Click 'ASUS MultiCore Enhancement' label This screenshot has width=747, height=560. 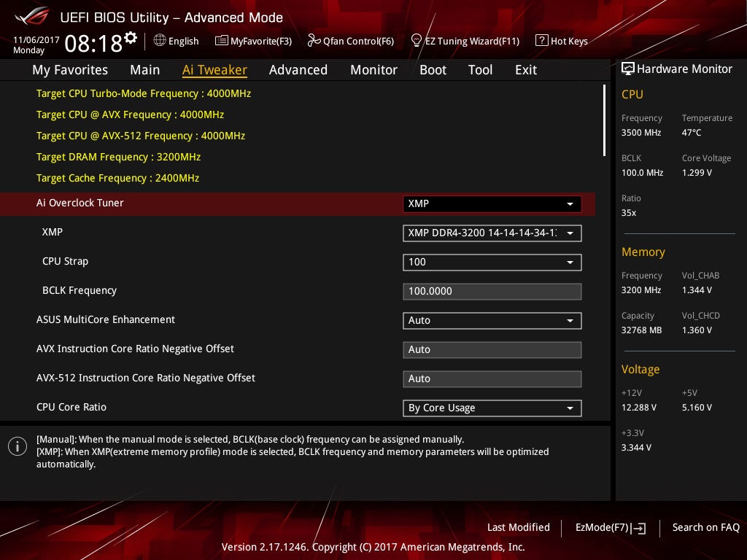105,319
